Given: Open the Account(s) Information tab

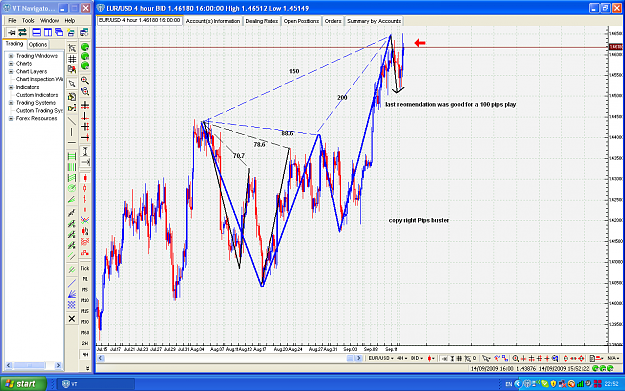Looking at the screenshot, I should click(213, 21).
